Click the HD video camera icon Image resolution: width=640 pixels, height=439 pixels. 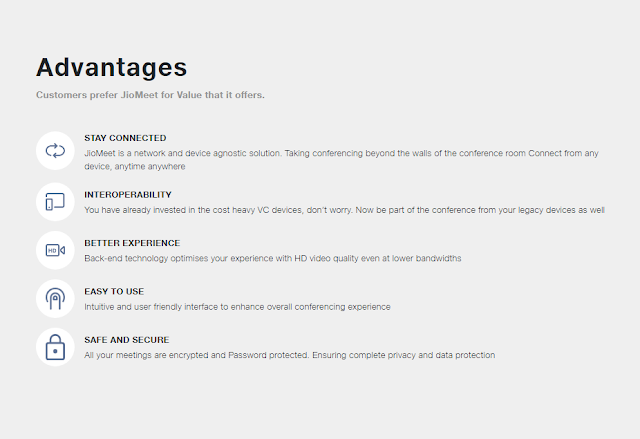[x=55, y=250]
